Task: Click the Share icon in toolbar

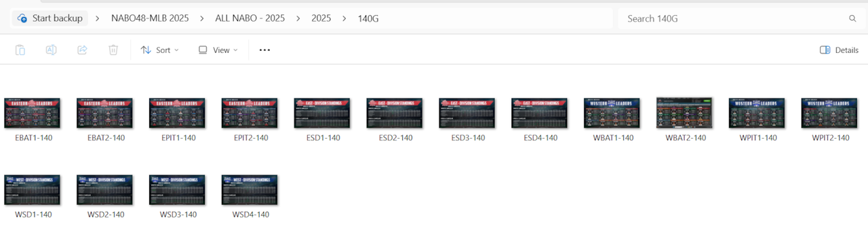Action: (x=82, y=50)
